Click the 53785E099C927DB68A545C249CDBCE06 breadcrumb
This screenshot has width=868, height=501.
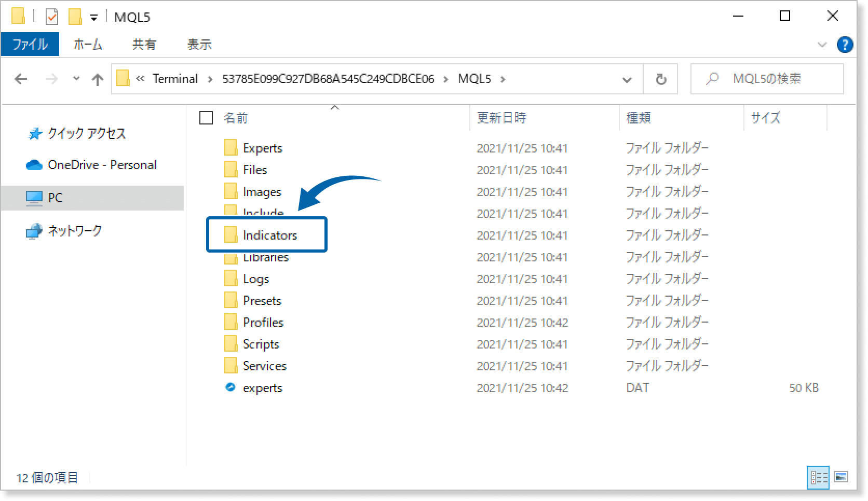(328, 79)
